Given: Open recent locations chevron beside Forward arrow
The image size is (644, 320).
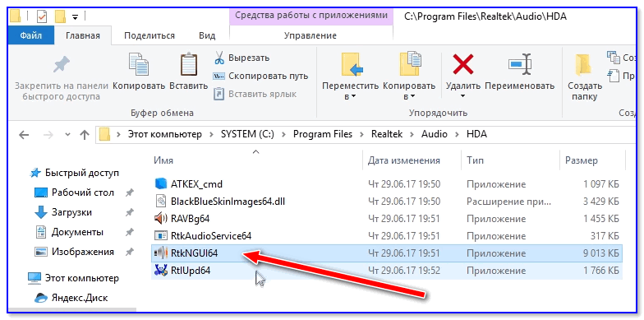Looking at the screenshot, I should [67, 135].
